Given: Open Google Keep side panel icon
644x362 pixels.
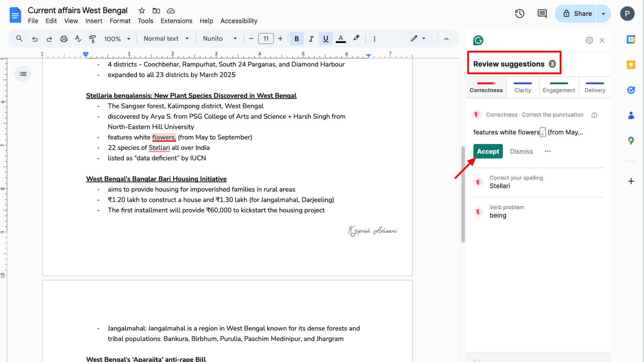Looking at the screenshot, I should 631,64.
